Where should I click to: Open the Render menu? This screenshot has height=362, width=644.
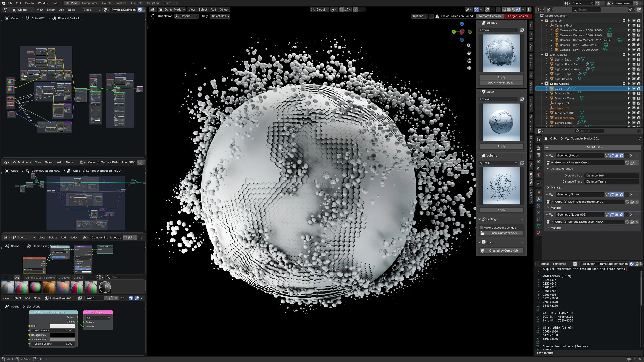(x=29, y=3)
